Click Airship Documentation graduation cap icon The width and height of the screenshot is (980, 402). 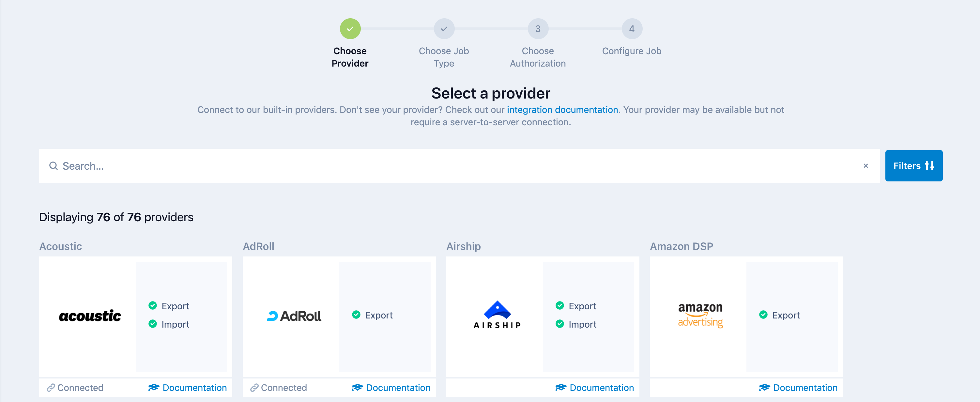[561, 388]
